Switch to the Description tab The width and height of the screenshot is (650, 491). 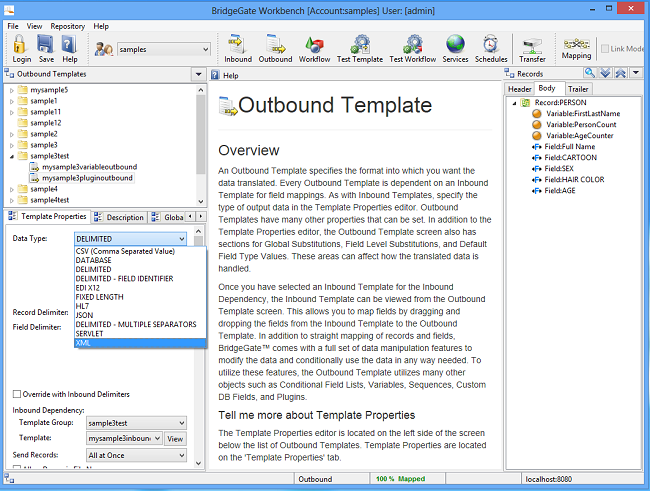point(119,217)
